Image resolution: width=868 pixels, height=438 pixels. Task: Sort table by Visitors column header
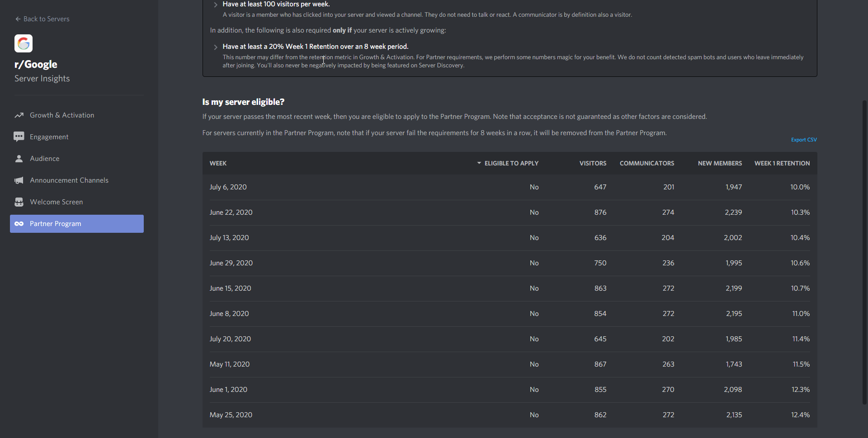(x=593, y=163)
